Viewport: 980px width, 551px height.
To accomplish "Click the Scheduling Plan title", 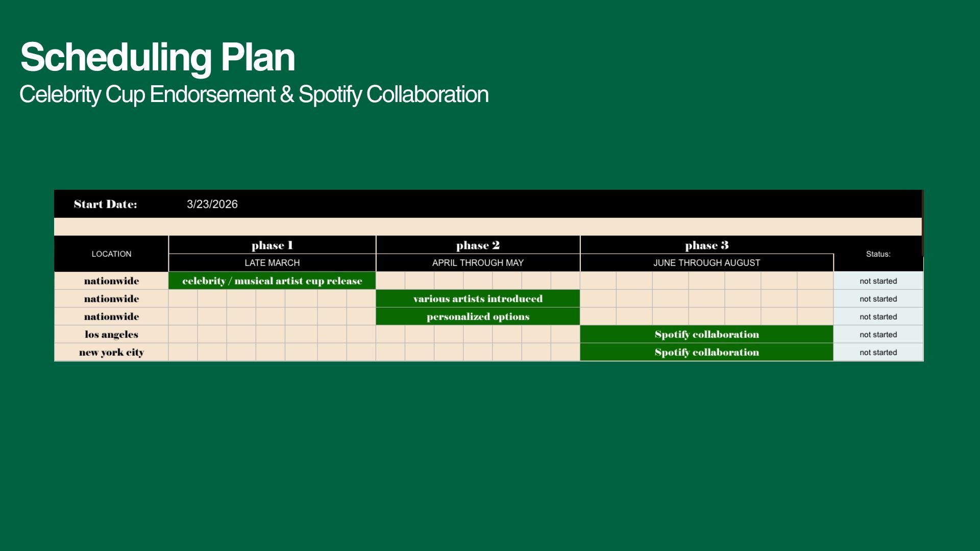I will tap(157, 57).
